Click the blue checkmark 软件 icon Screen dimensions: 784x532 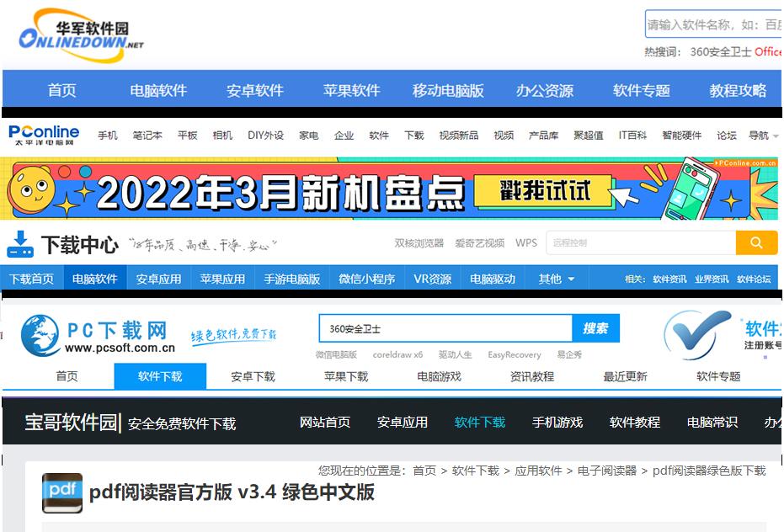click(x=697, y=334)
